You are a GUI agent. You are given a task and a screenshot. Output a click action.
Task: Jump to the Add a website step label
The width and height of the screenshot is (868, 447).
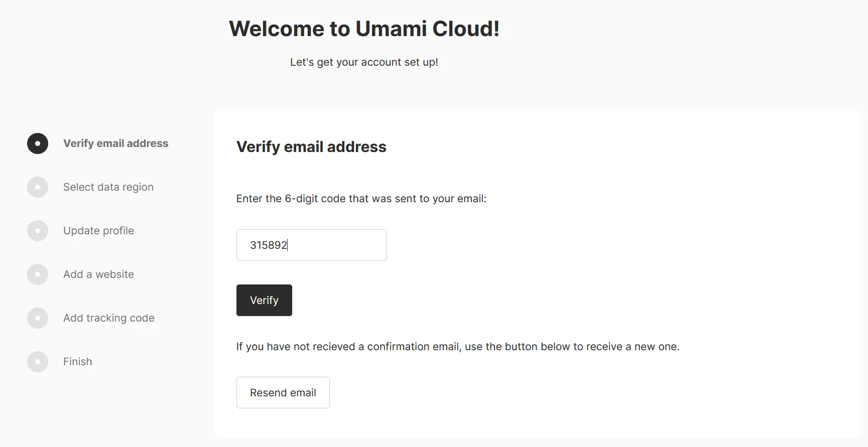tap(98, 274)
